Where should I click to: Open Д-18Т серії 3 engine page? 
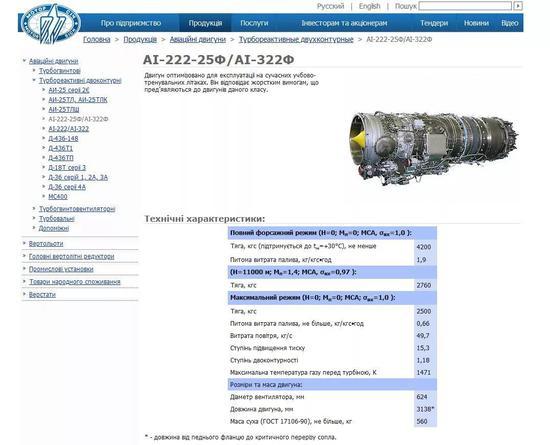(x=67, y=168)
